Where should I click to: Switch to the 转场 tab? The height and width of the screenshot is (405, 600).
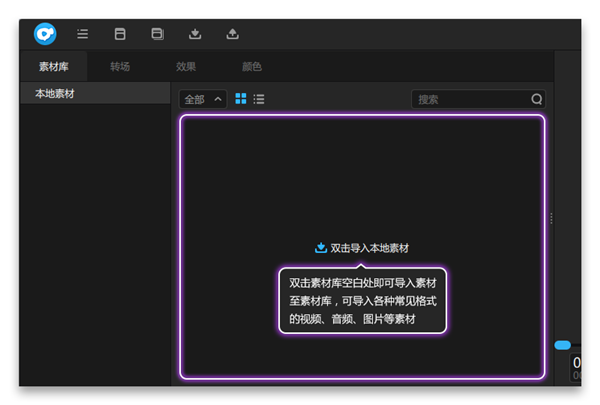point(120,67)
